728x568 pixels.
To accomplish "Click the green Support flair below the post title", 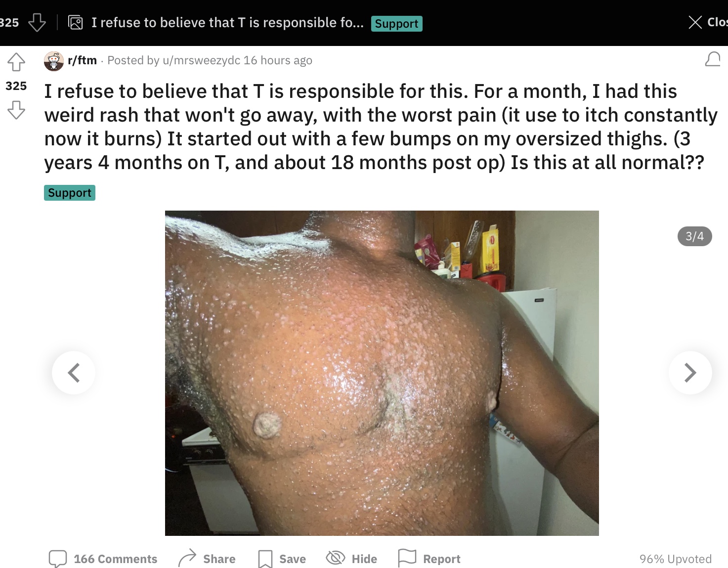I will [70, 193].
